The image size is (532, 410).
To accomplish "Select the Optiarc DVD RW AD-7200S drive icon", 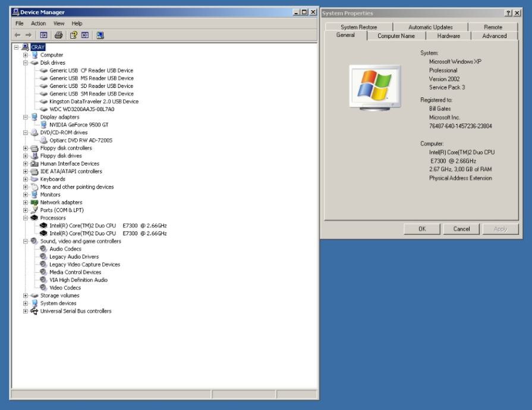I will 44,140.
